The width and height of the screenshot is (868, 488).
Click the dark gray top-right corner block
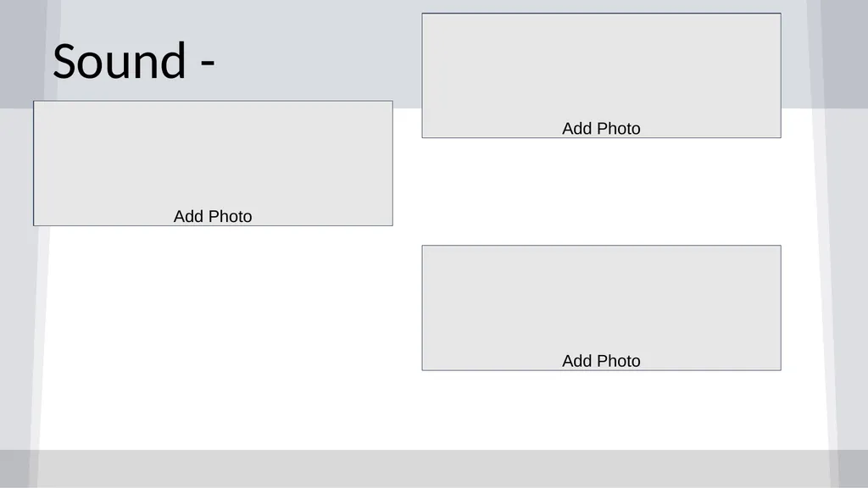[x=844, y=53]
